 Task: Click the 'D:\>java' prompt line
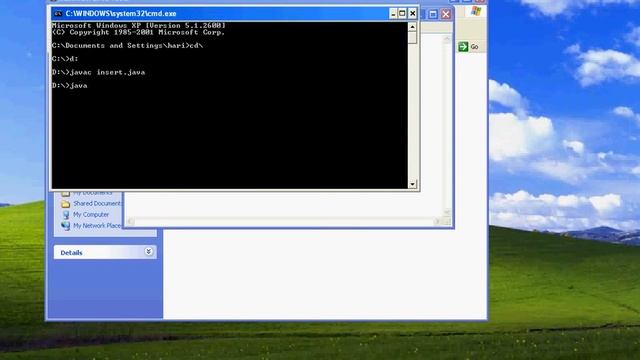[x=69, y=86]
